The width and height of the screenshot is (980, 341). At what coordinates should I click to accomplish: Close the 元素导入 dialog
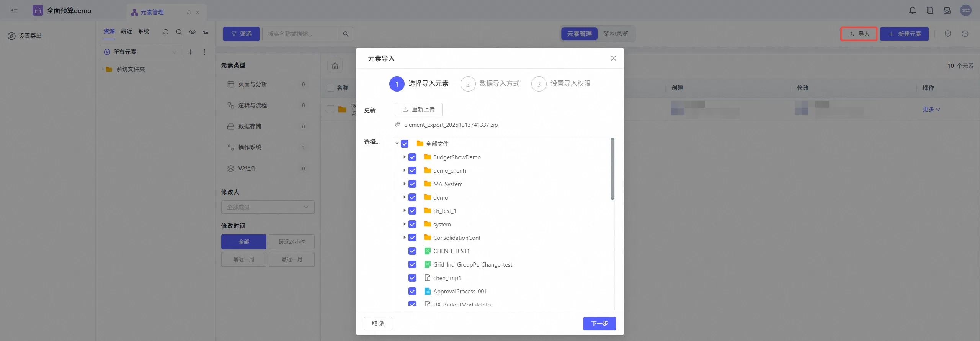613,58
